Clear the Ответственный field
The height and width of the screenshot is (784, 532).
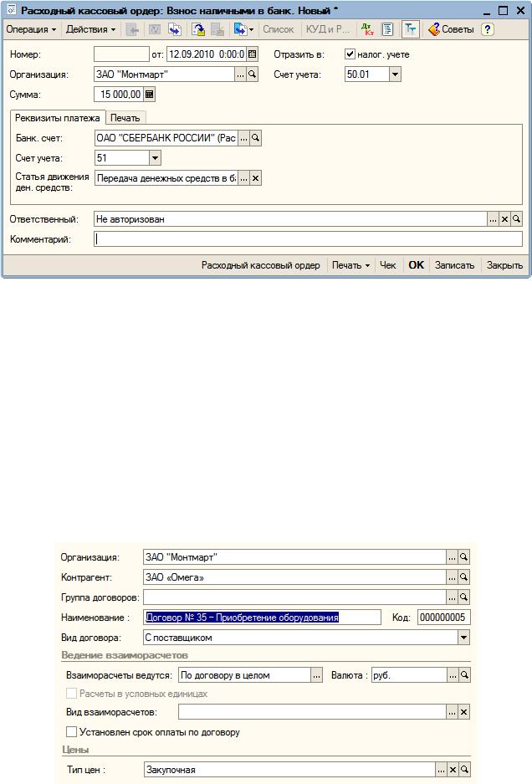[x=504, y=219]
